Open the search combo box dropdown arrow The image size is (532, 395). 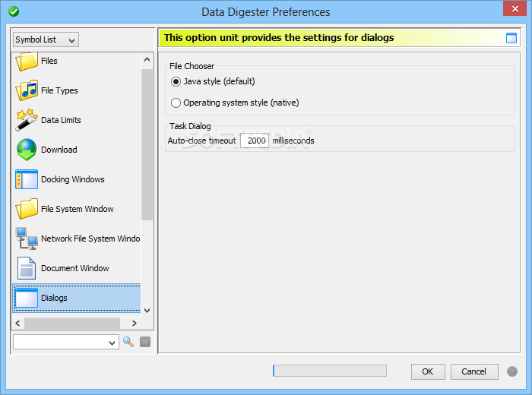pyautogui.click(x=112, y=343)
